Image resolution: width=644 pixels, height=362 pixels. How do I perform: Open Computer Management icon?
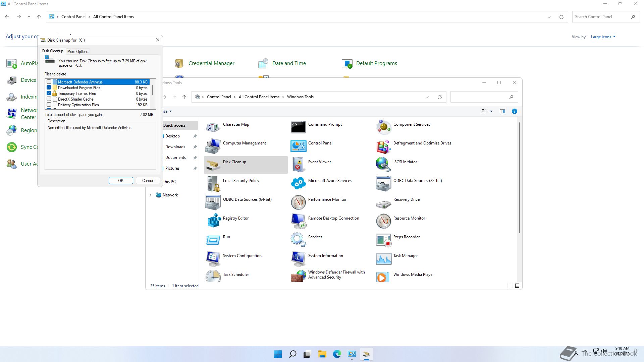[213, 146]
